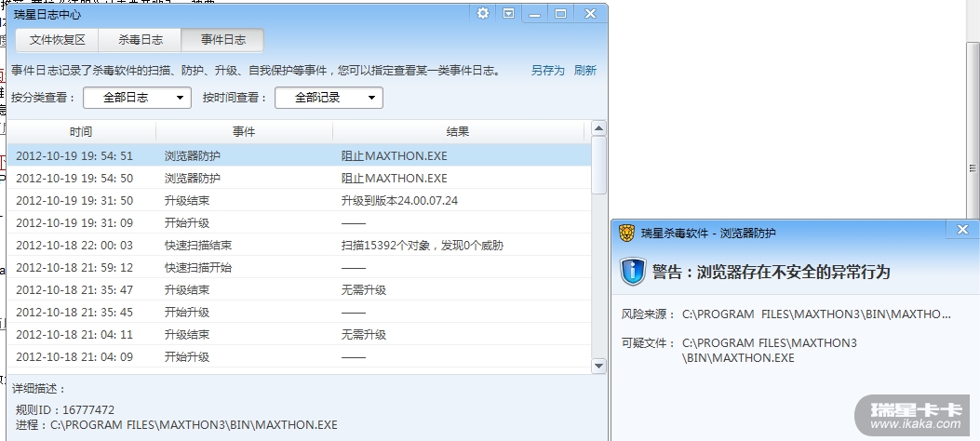Open the title bar dropdown menu icon
980x441 pixels.
509,13
